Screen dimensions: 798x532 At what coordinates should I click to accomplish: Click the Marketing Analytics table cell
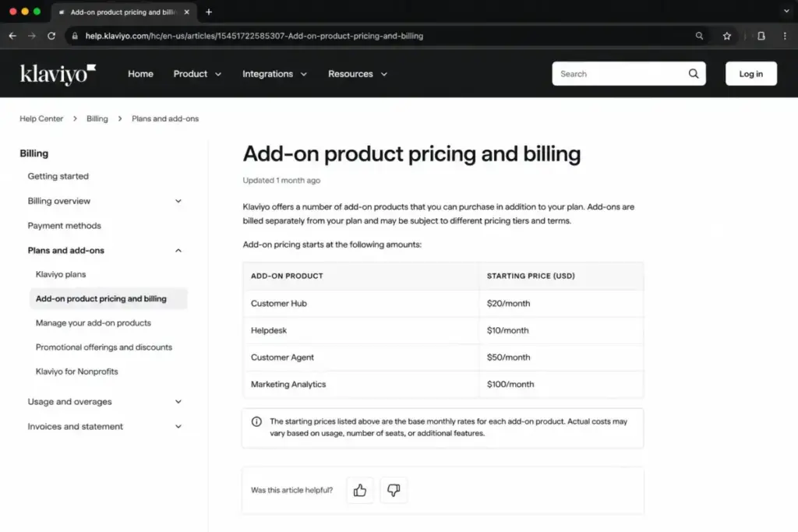[x=361, y=384]
